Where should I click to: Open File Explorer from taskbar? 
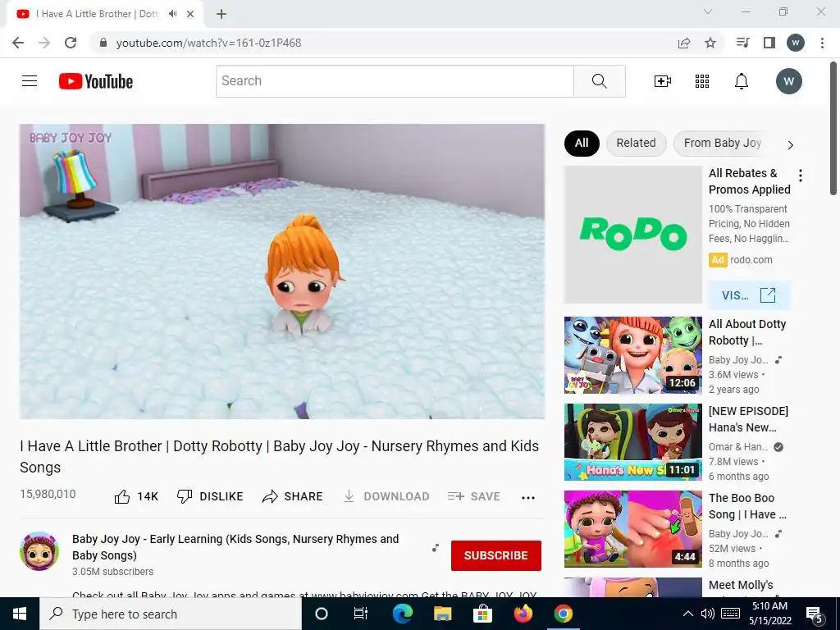point(442,614)
